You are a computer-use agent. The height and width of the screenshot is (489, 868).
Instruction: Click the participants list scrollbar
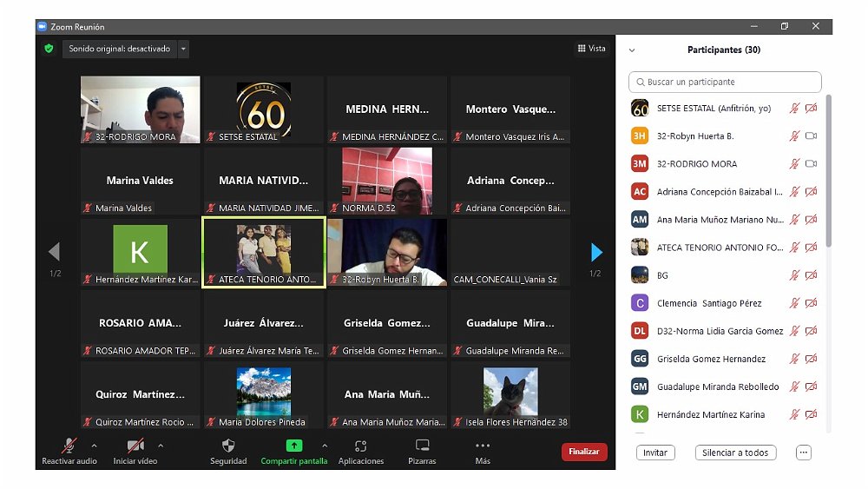[x=827, y=174]
